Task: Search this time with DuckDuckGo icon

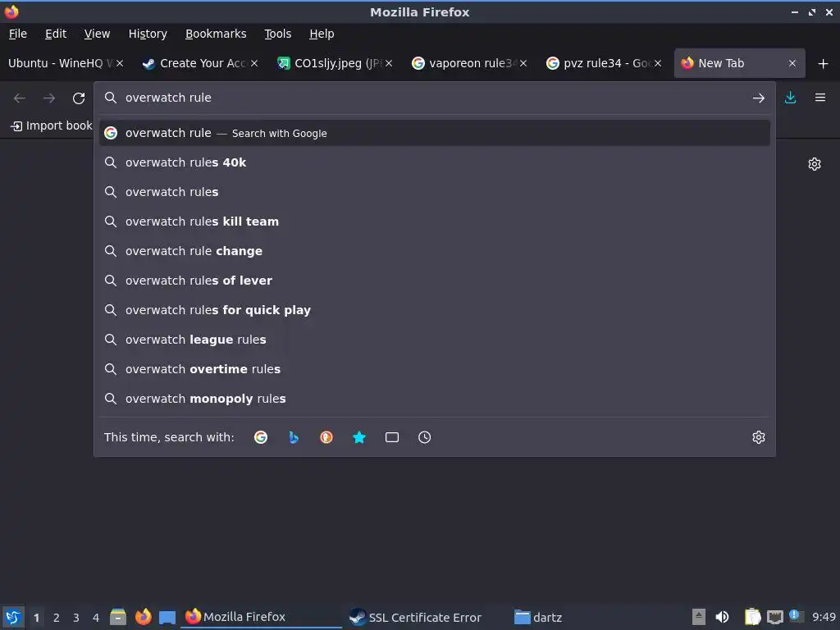Action: 326,437
